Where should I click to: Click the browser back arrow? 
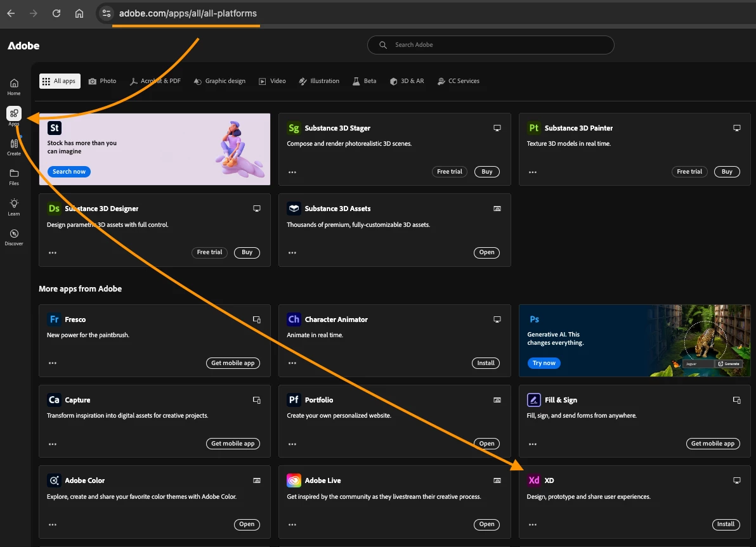[11, 13]
